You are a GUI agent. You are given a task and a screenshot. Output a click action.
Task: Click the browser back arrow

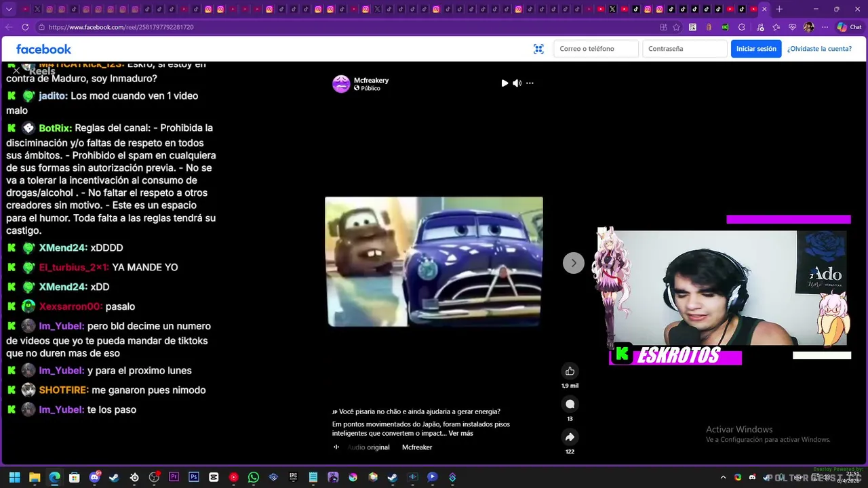click(9, 27)
